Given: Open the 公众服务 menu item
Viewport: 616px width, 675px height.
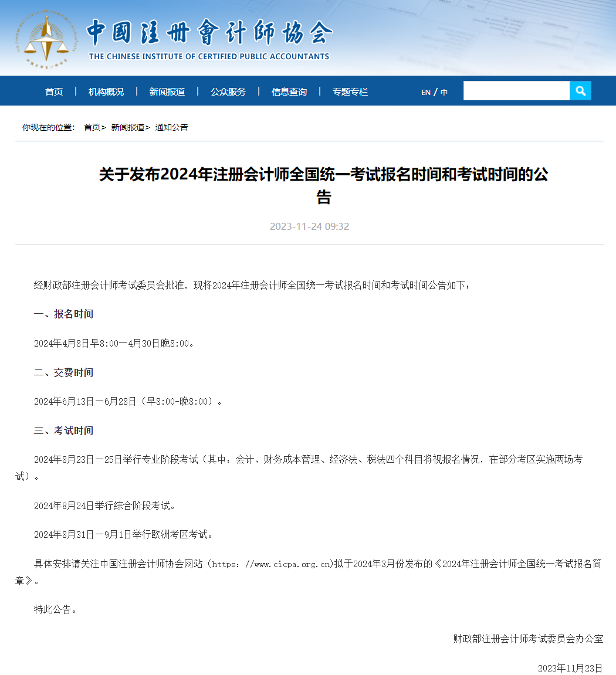Looking at the screenshot, I should (228, 91).
